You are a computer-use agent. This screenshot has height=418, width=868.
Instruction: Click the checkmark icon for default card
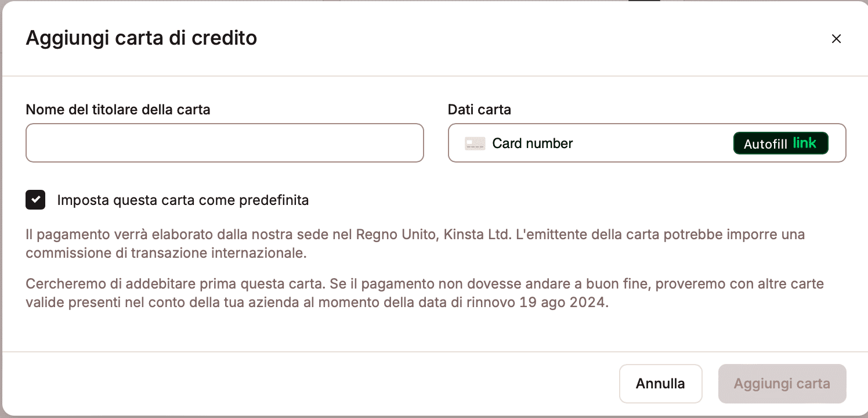(36, 200)
